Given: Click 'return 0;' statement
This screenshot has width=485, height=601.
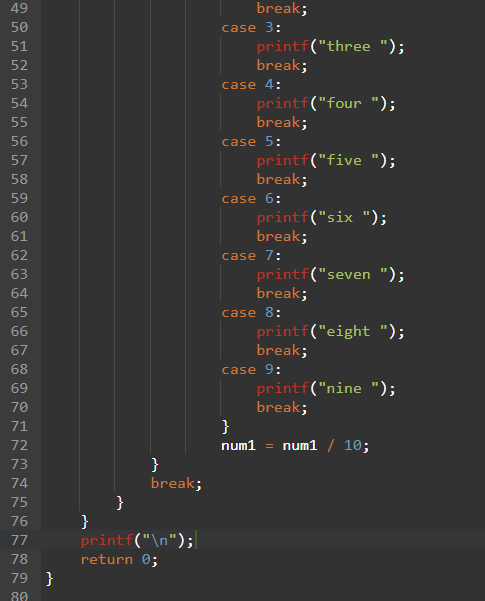Looking at the screenshot, I should [x=119, y=559].
